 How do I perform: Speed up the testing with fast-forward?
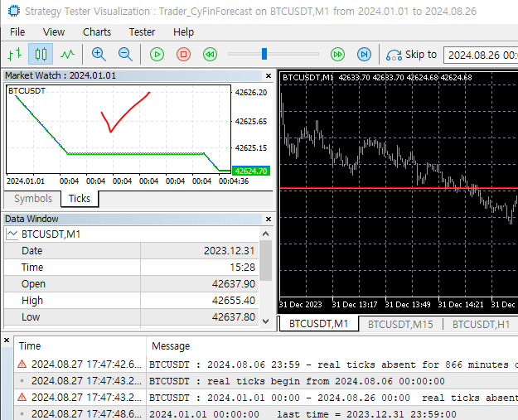point(337,54)
